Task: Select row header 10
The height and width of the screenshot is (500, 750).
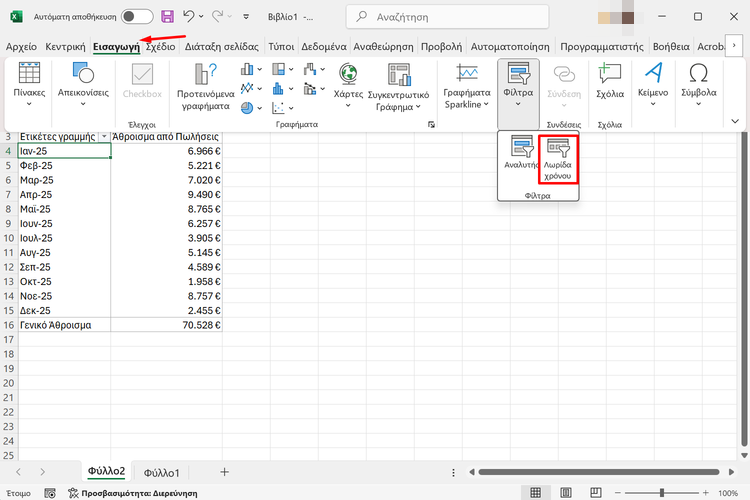Action: (x=9, y=238)
